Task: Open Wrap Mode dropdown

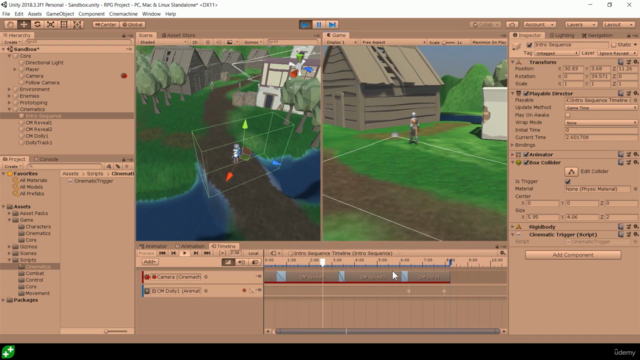Action: (x=601, y=122)
